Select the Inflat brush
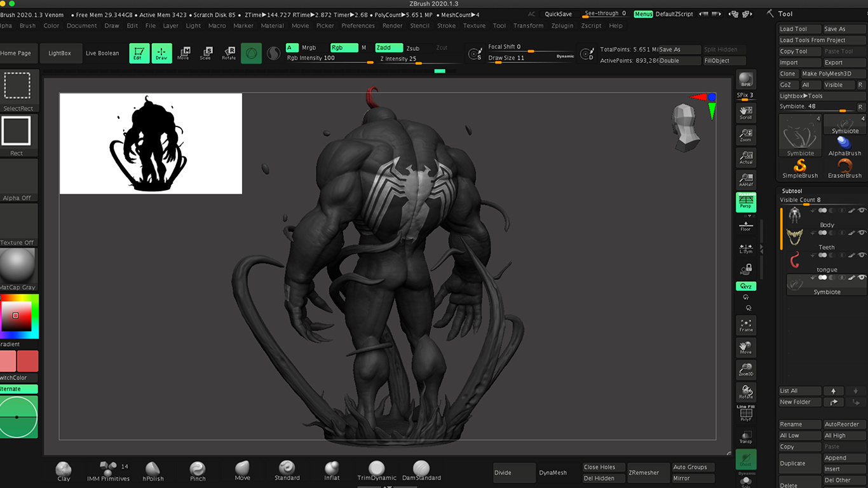The image size is (868, 488). coord(332,471)
